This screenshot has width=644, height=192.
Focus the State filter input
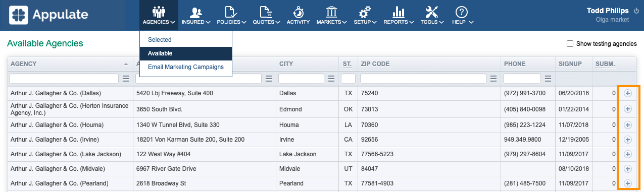pos(348,79)
